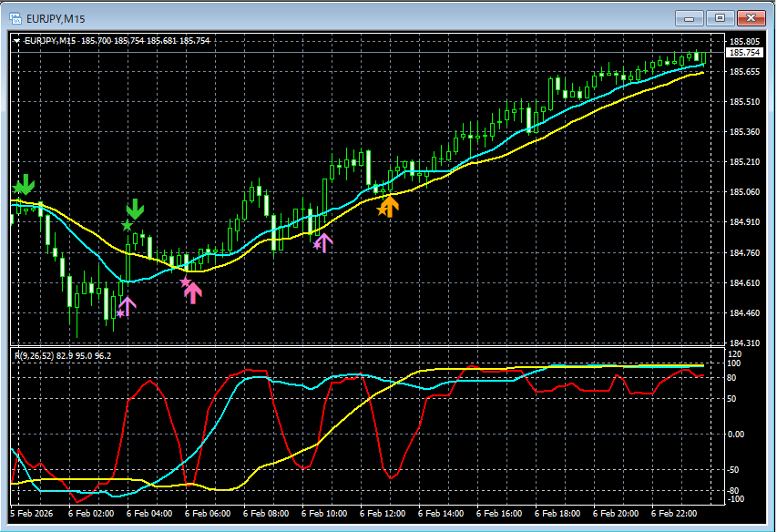Click the 6 Feb 08:00 time label
Screen dimensions: 777x532
pyautogui.click(x=266, y=514)
